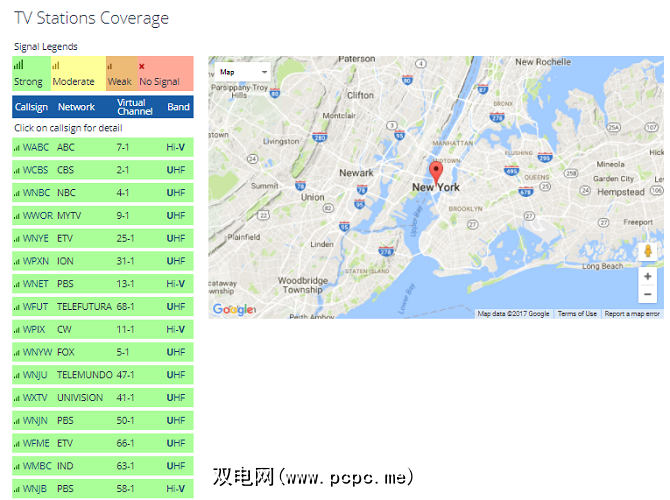Click the TELEMUNDO network cell
Viewport: 670px width, 500px height.
point(85,375)
